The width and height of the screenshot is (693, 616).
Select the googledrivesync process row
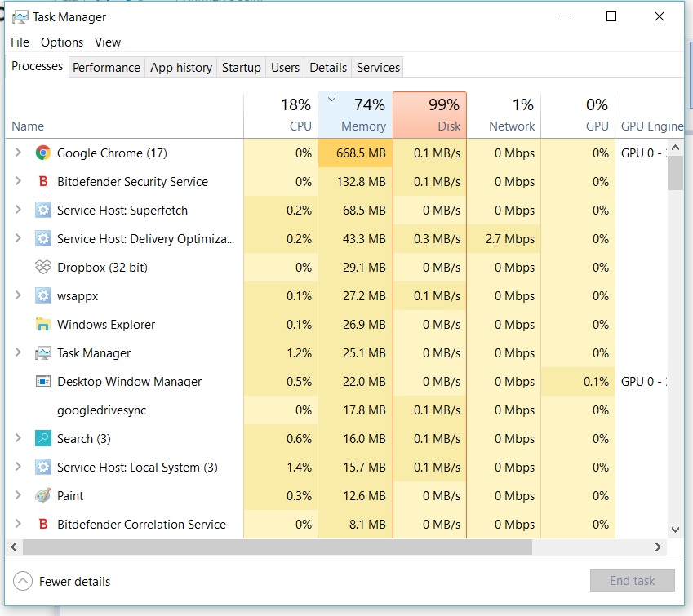[337, 410]
